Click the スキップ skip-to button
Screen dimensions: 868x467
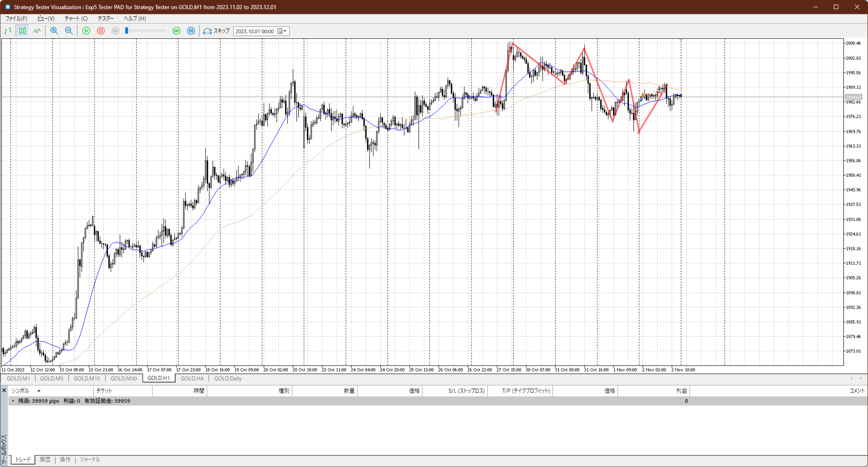coord(216,31)
